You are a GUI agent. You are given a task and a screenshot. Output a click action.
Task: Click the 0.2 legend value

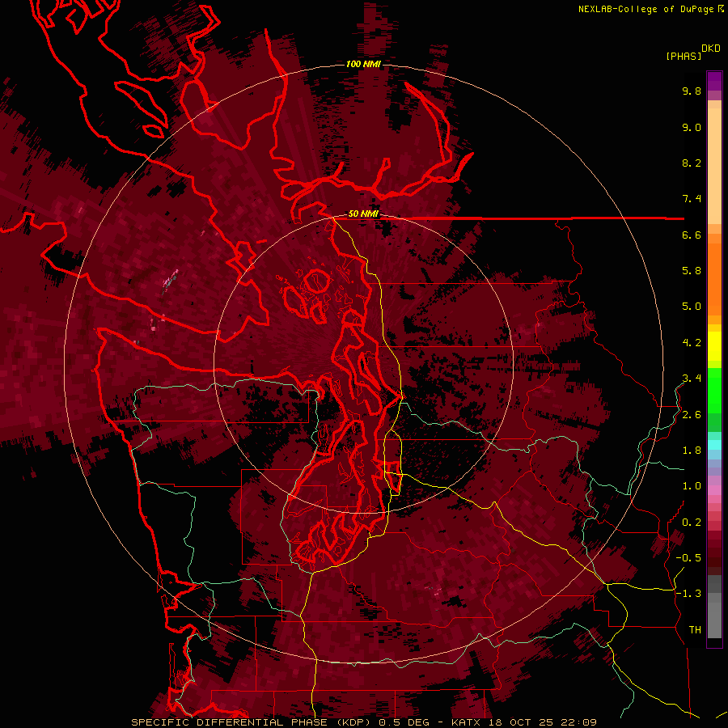click(x=692, y=523)
